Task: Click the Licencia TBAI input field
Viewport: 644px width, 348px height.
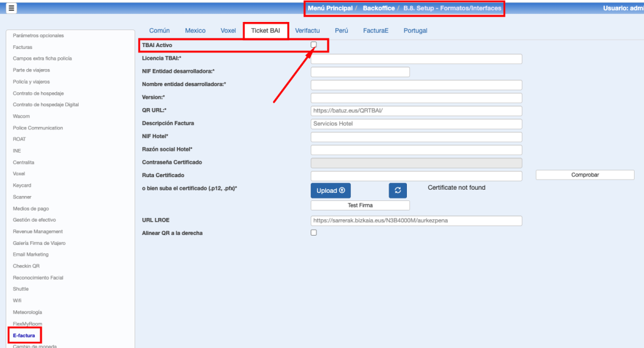Action: 416,58
